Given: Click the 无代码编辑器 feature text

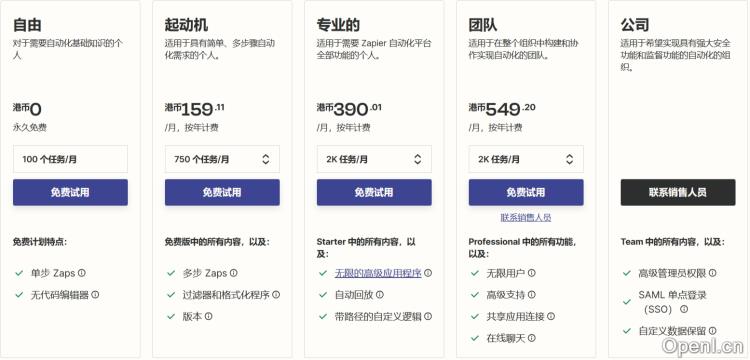Looking at the screenshot, I should [60, 295].
